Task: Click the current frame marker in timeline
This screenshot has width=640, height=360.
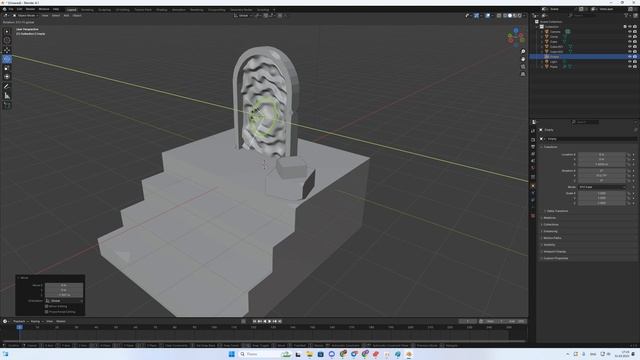Action: [19, 327]
